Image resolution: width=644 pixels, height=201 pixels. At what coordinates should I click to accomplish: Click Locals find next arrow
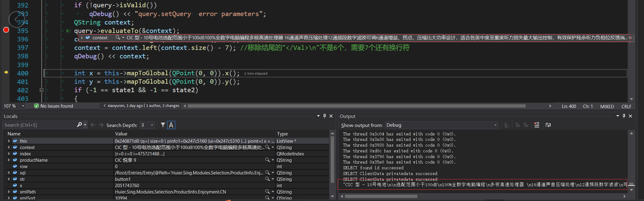pos(101,125)
